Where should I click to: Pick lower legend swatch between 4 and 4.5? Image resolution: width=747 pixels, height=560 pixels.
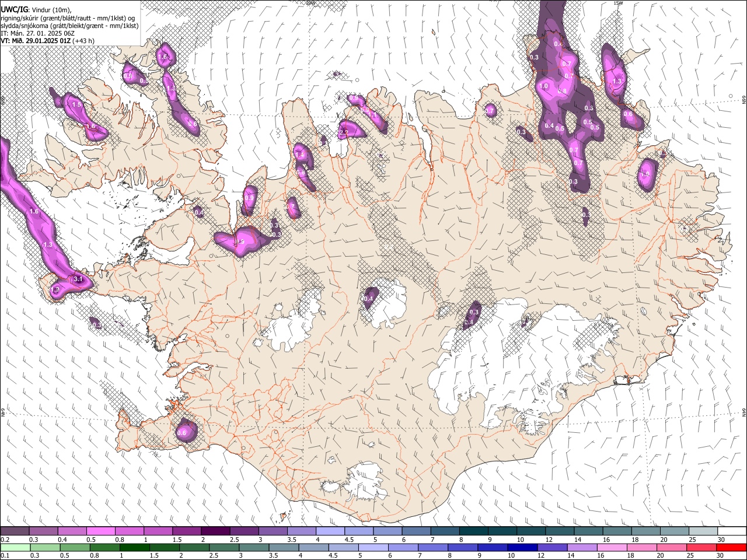(313, 547)
